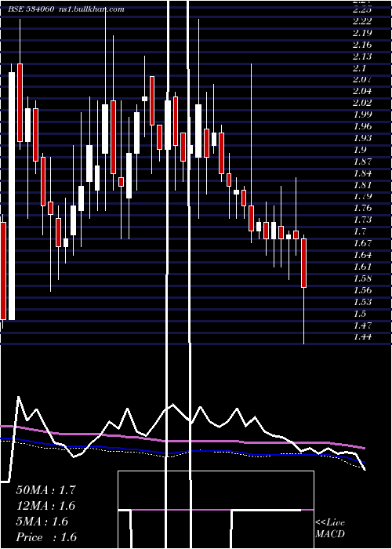Image resolution: width=392 pixels, height=549 pixels.
Task: Click the '12MA : 1.6' readout
Action: point(45,506)
